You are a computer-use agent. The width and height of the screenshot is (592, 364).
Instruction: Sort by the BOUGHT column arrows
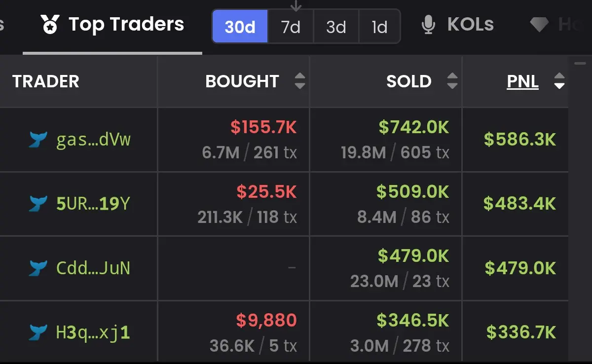[x=299, y=81]
